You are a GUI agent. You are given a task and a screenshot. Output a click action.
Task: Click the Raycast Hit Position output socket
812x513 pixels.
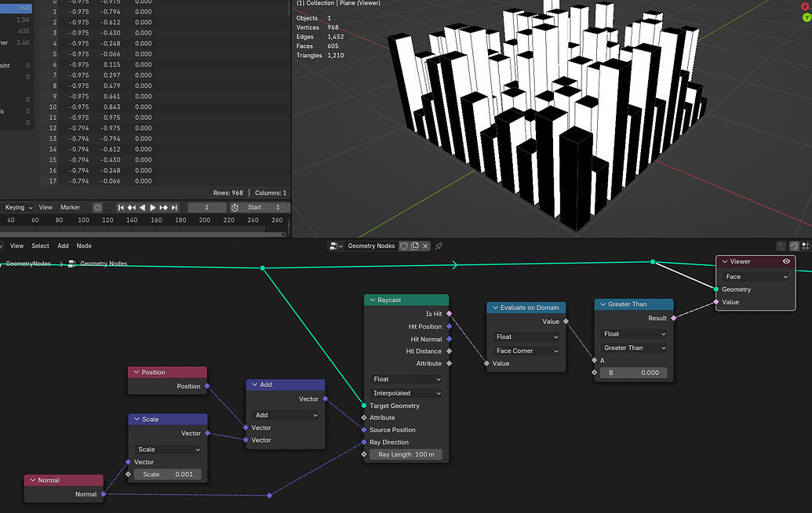pyautogui.click(x=449, y=326)
